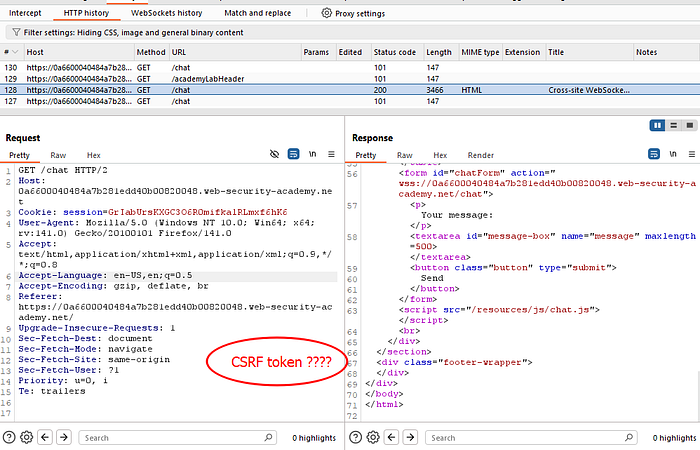Toggle hide non-printable characters in Request
Image resolution: width=700 pixels, height=450 pixels.
point(275,154)
